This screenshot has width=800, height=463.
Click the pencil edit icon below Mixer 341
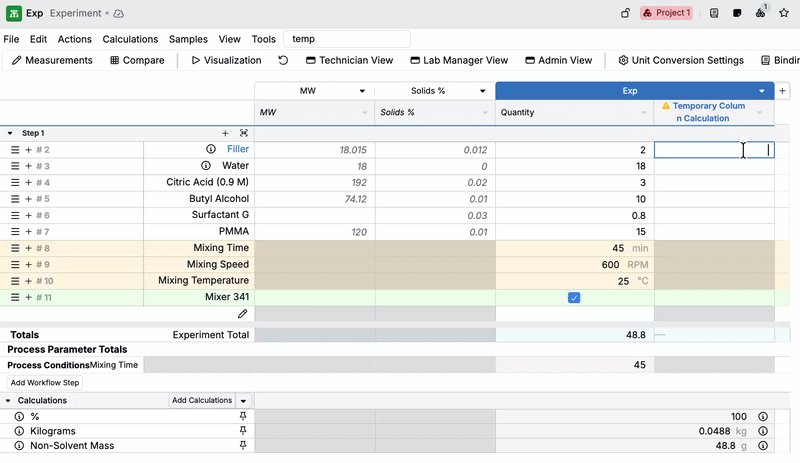242,314
